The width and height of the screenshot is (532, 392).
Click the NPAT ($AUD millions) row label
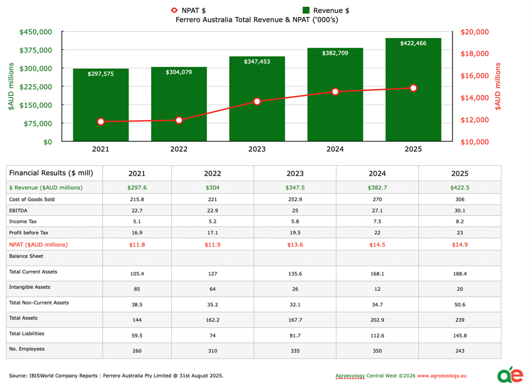tap(38, 244)
